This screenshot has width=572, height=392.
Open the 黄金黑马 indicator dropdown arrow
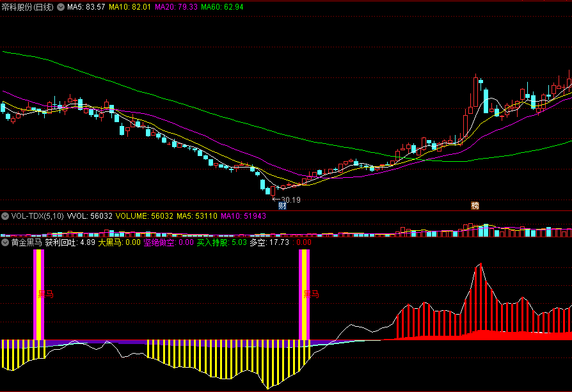pyautogui.click(x=4, y=242)
